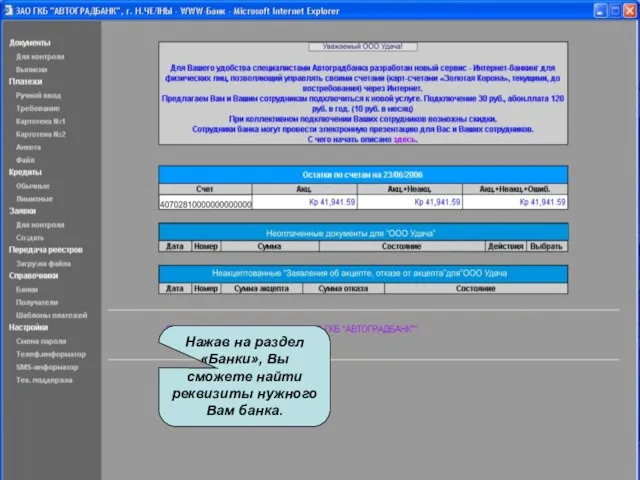
Task: Select the "Остатки по счетам на 23/06/2006" table header
Action: point(363,175)
